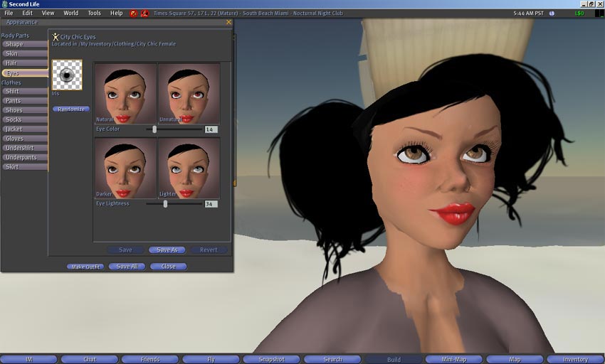
Task: Click the Eye Lightness value field
Action: click(211, 204)
